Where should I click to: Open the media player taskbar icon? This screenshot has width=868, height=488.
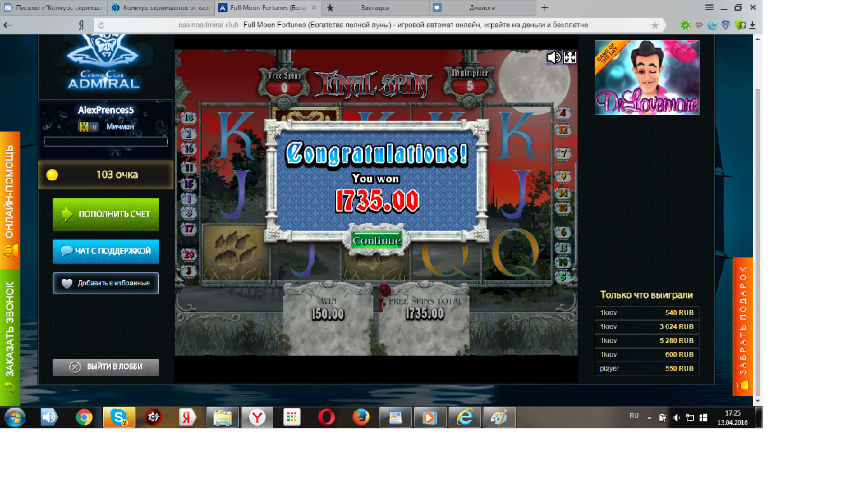430,417
